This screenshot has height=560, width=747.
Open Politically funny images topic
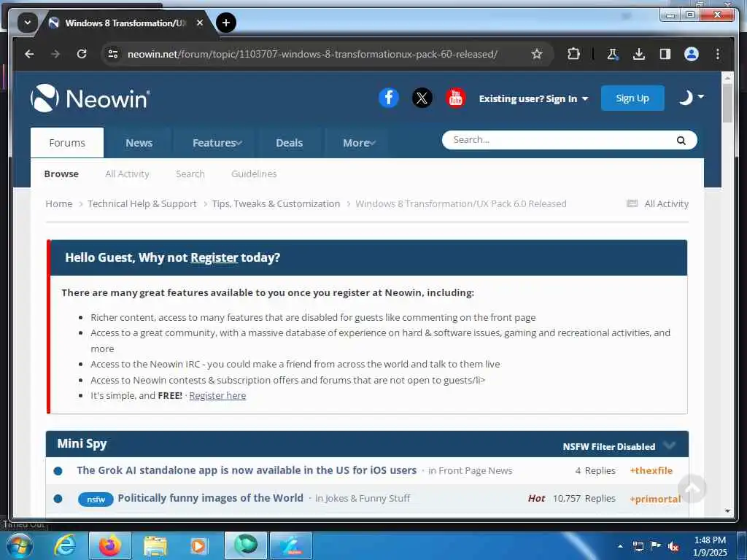(210, 498)
